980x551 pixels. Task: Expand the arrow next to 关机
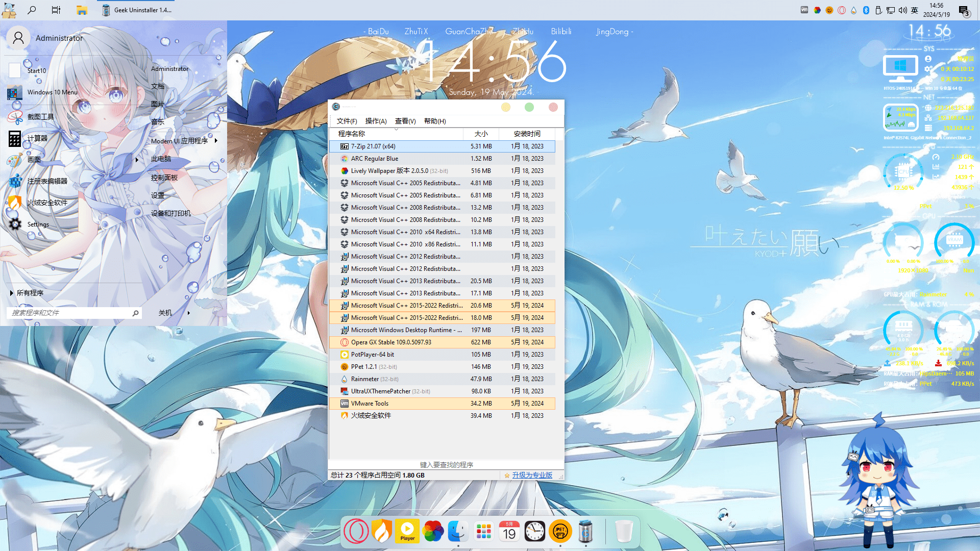(x=189, y=313)
